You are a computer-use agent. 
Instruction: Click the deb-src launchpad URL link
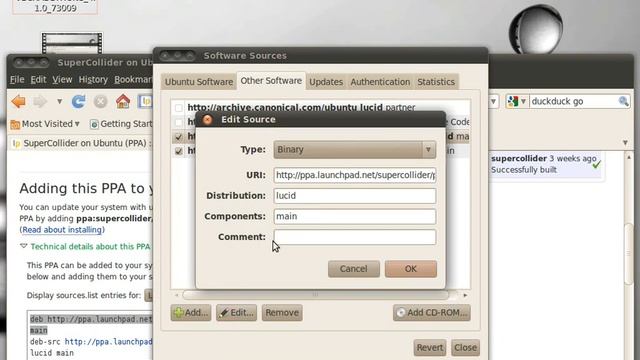109,342
